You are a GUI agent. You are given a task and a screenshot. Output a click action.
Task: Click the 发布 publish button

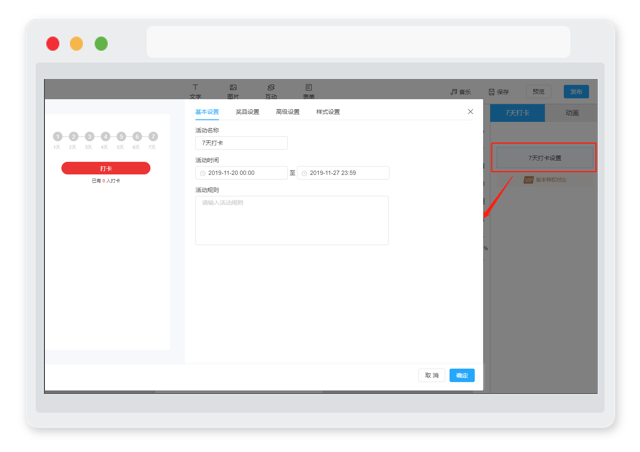pos(576,91)
